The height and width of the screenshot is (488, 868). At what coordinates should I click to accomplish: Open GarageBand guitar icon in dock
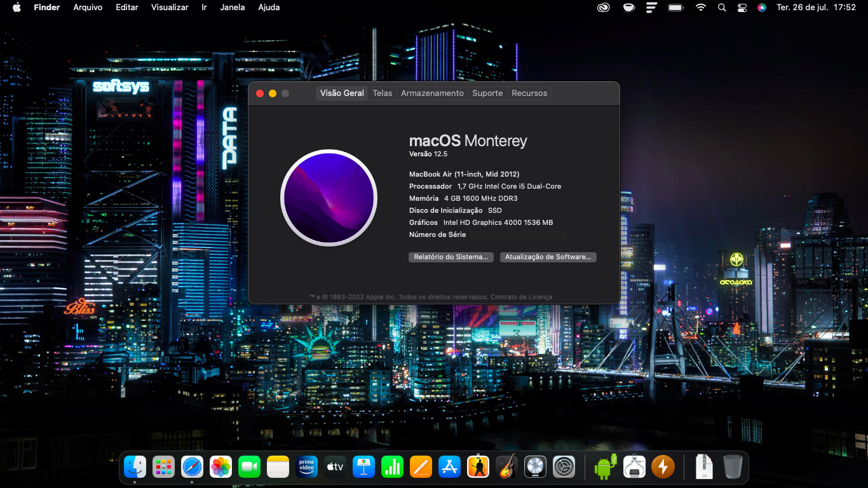[x=506, y=467]
